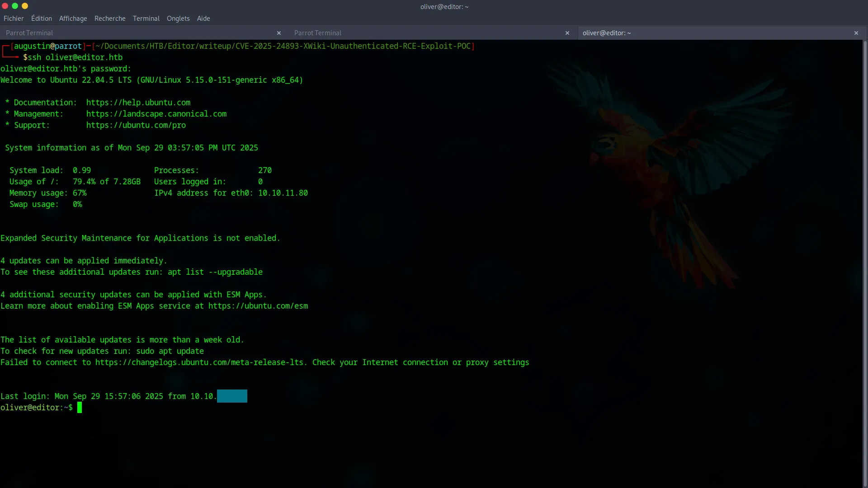Screen dimensions: 868x488
Task: Open the https://landscape.canonical.com management link
Action: [156, 114]
